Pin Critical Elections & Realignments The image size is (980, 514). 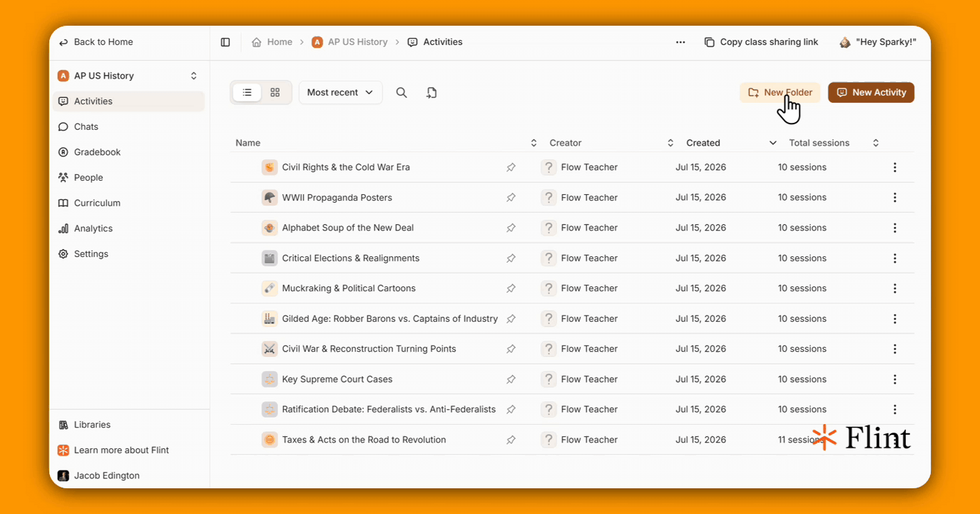(511, 258)
